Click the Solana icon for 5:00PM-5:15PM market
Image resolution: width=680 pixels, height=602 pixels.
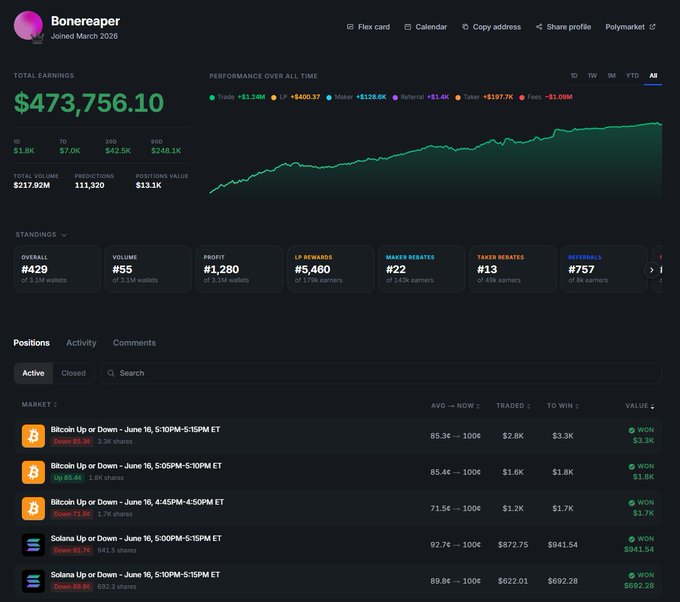pyautogui.click(x=33, y=545)
